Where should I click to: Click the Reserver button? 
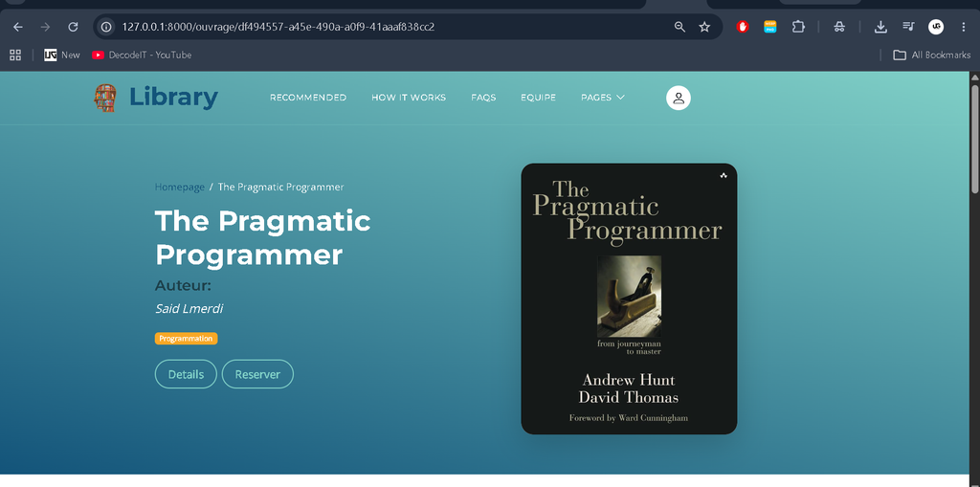[x=257, y=374]
